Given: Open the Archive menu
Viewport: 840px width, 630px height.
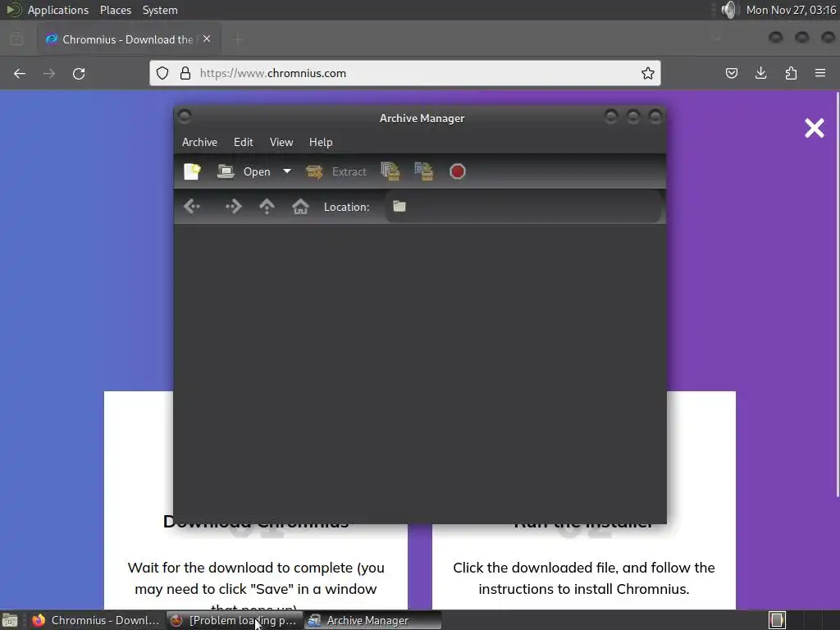Looking at the screenshot, I should (199, 143).
